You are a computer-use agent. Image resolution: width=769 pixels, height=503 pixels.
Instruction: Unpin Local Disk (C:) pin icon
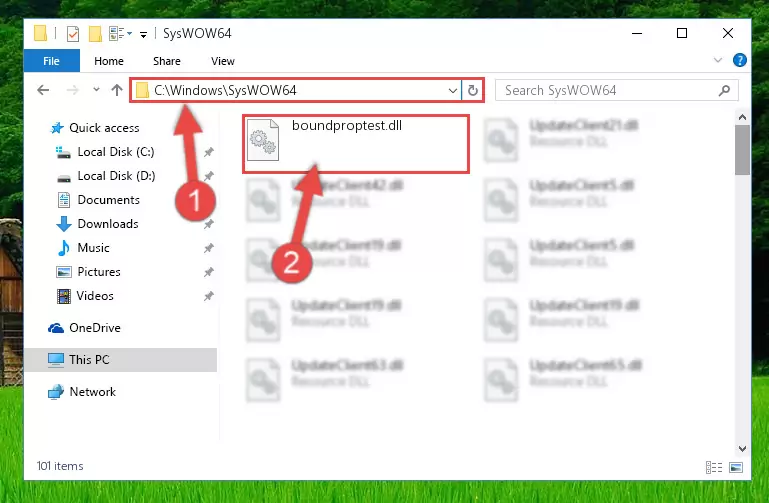tap(209, 152)
